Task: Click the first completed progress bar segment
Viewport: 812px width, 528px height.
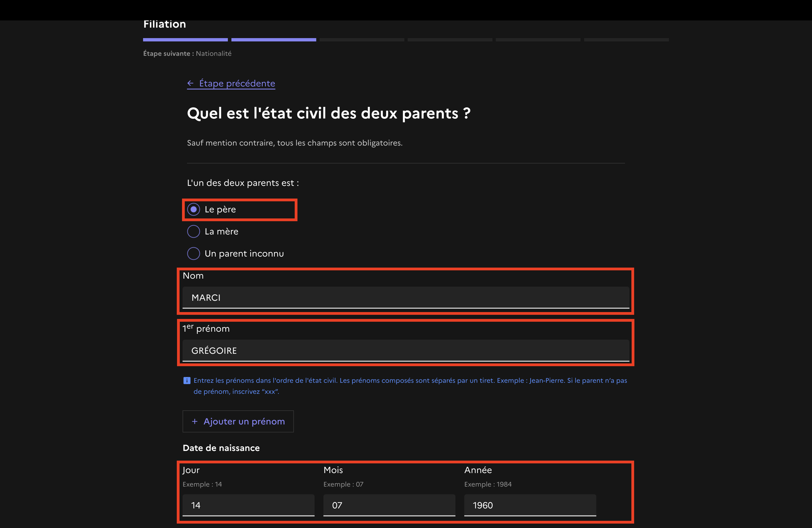Action: [x=185, y=39]
